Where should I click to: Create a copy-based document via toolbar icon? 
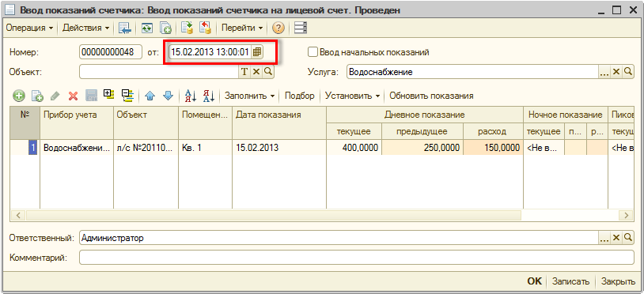coord(165,28)
